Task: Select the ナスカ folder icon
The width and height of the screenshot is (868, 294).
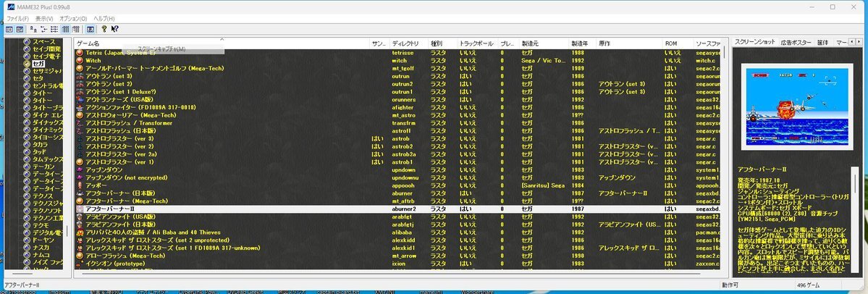Action: pos(27,247)
